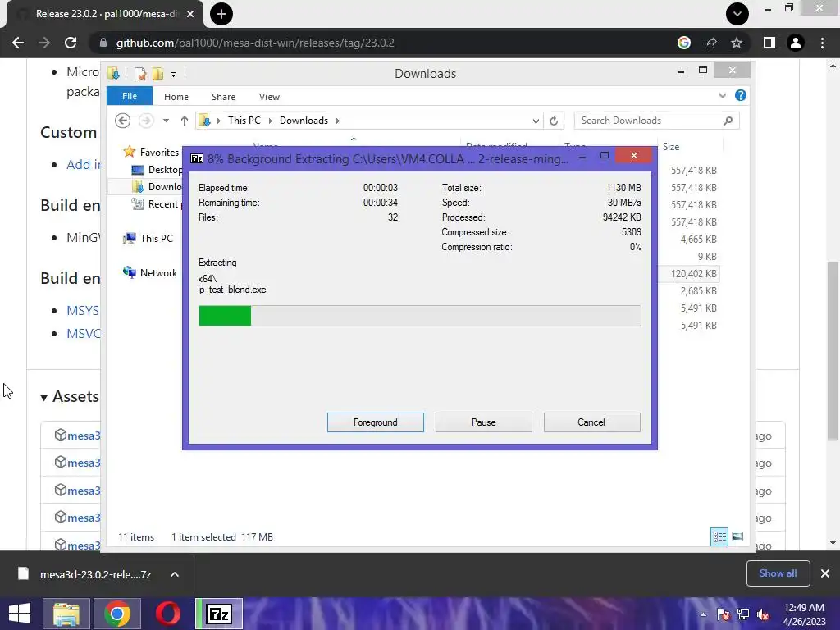840x630 pixels.
Task: Switch to large icons view
Action: [737, 536]
